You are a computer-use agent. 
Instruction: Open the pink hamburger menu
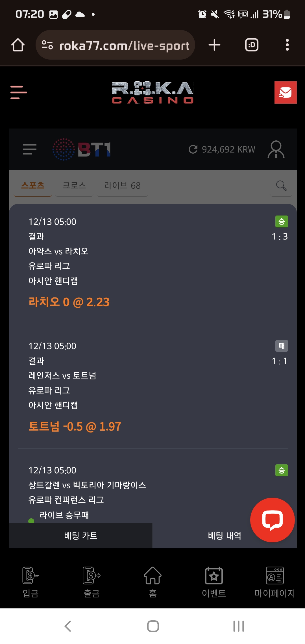(x=19, y=93)
